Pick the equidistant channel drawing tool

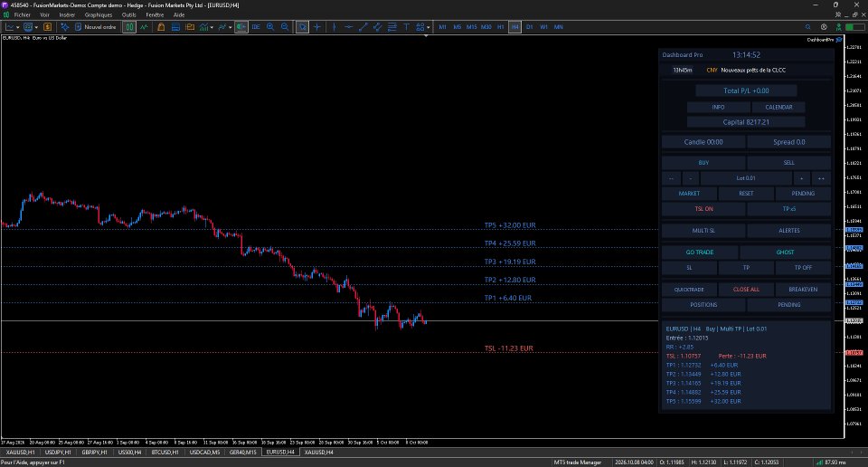click(378, 26)
